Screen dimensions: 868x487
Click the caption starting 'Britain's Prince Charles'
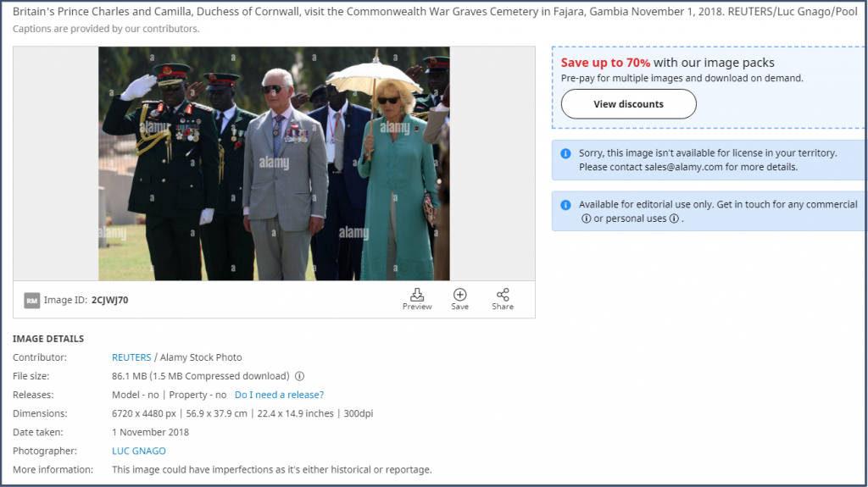click(435, 11)
